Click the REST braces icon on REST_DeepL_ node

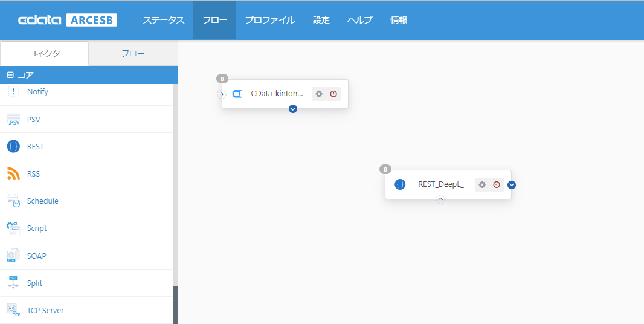(400, 184)
